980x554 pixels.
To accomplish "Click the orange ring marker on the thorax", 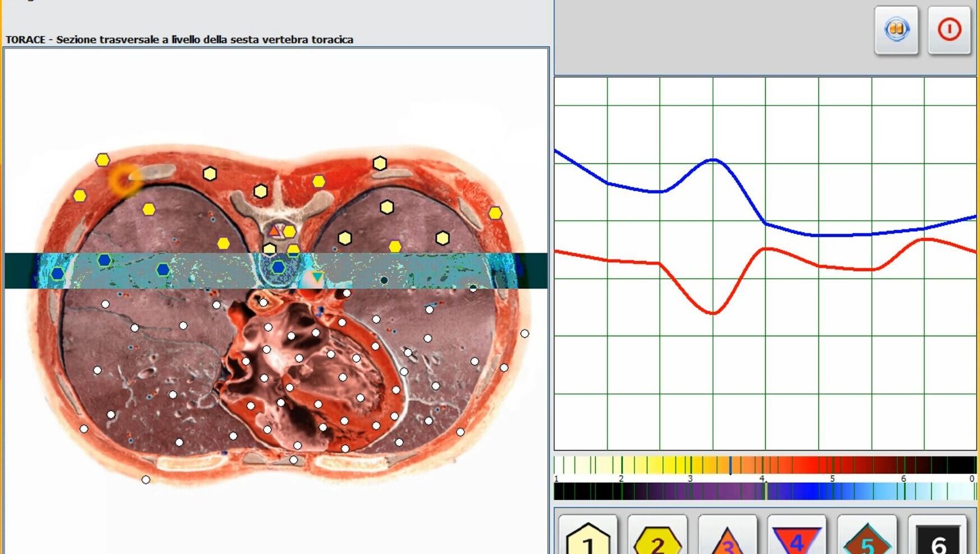I will 124,180.
